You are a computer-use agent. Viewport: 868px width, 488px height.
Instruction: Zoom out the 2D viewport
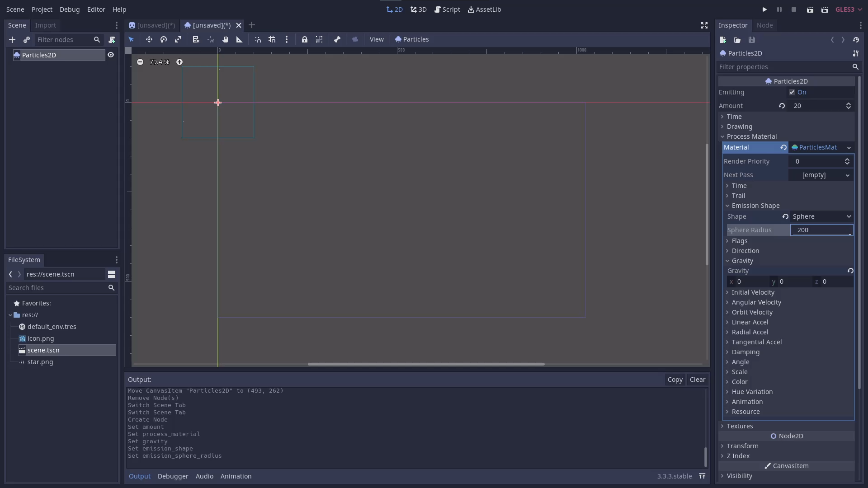tap(140, 62)
